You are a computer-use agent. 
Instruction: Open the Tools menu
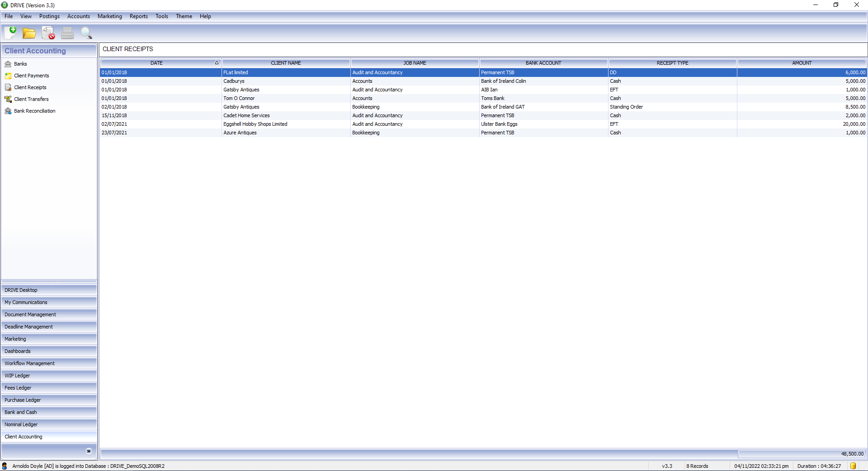[x=162, y=16]
